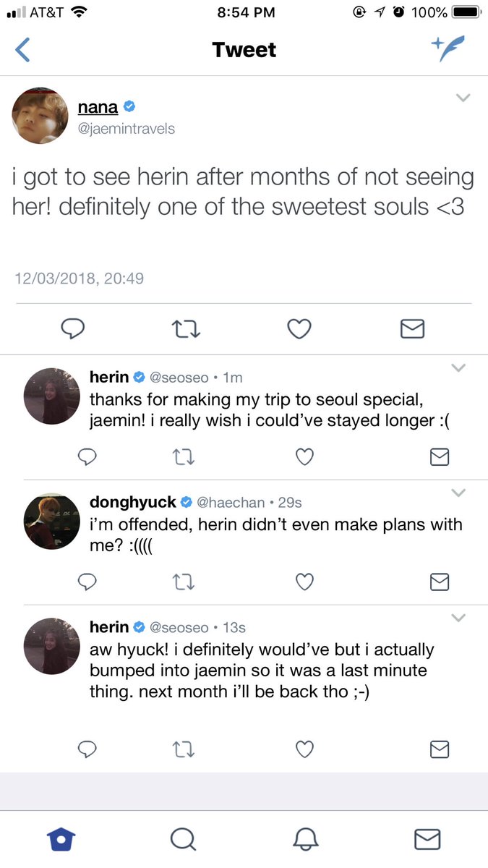488x868 pixels.
Task: Retweet donghyuck's reply
Action: [185, 582]
